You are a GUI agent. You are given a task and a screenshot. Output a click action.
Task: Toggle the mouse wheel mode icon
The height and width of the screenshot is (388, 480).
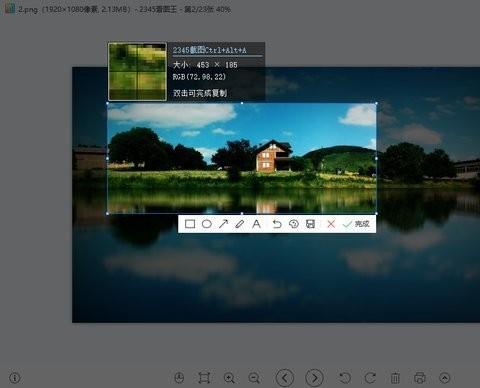179,378
